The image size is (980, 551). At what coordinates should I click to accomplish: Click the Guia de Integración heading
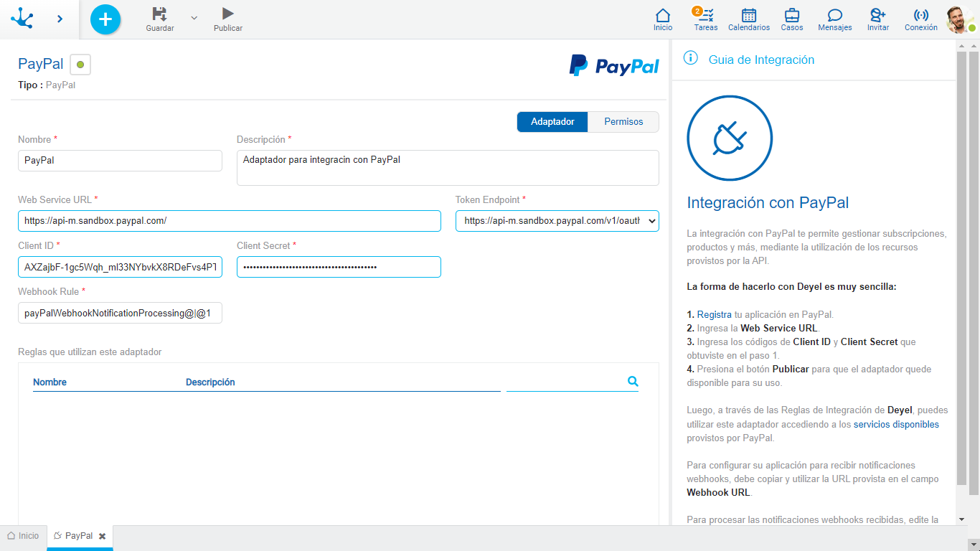pos(761,60)
